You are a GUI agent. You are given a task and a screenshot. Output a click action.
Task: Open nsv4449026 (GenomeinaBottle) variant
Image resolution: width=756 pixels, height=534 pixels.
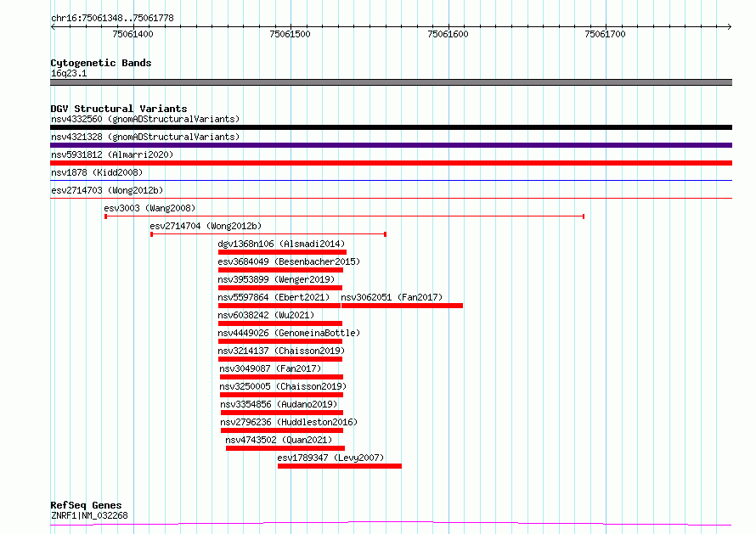pyautogui.click(x=289, y=333)
